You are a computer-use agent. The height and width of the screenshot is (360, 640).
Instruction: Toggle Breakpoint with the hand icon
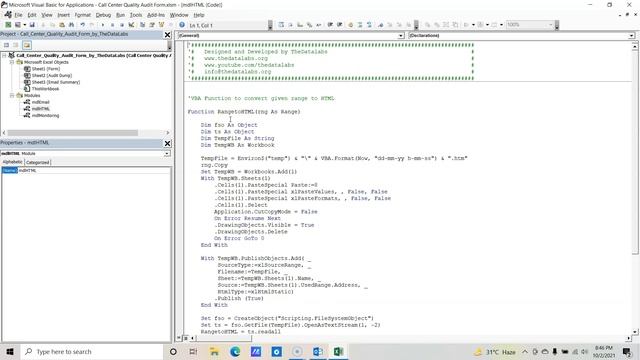pyautogui.click(x=351, y=25)
